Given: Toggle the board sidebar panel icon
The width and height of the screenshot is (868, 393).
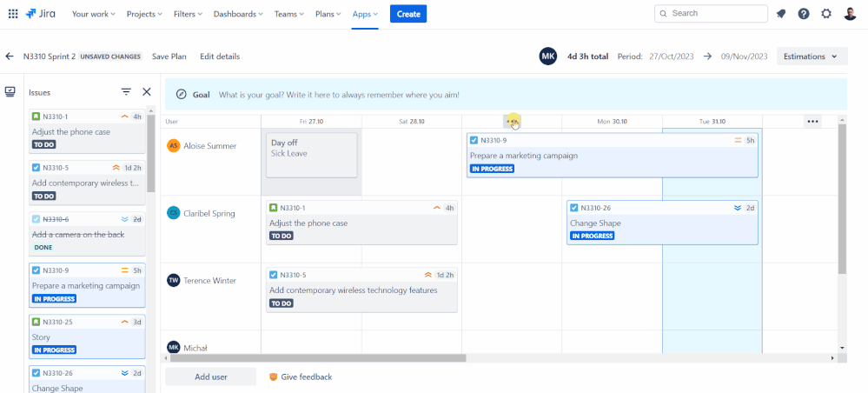Looking at the screenshot, I should coord(10,92).
